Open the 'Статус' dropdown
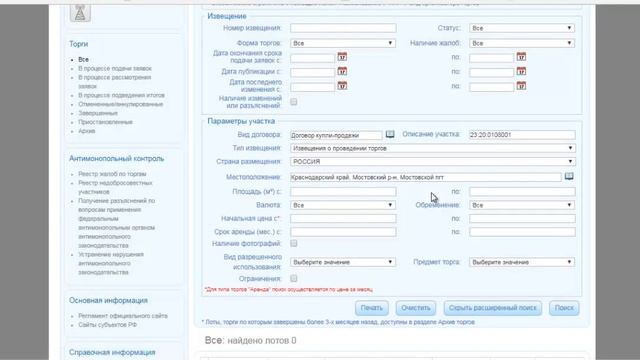 tap(522, 28)
